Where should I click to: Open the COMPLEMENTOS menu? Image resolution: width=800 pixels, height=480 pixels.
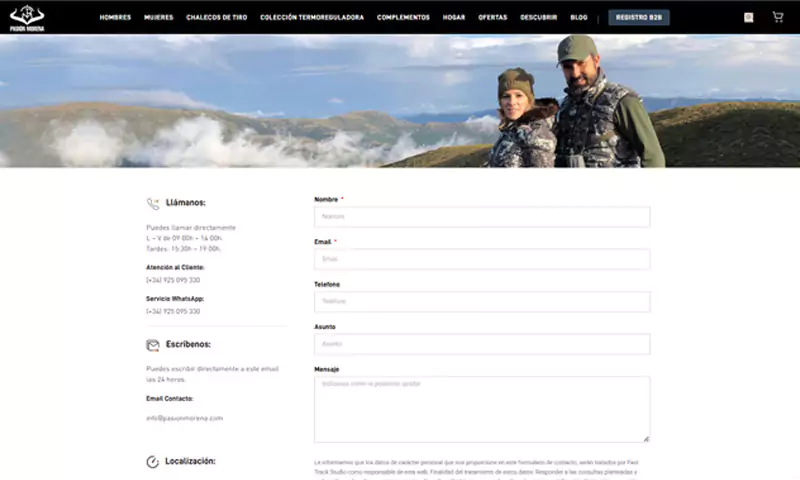[x=403, y=17]
